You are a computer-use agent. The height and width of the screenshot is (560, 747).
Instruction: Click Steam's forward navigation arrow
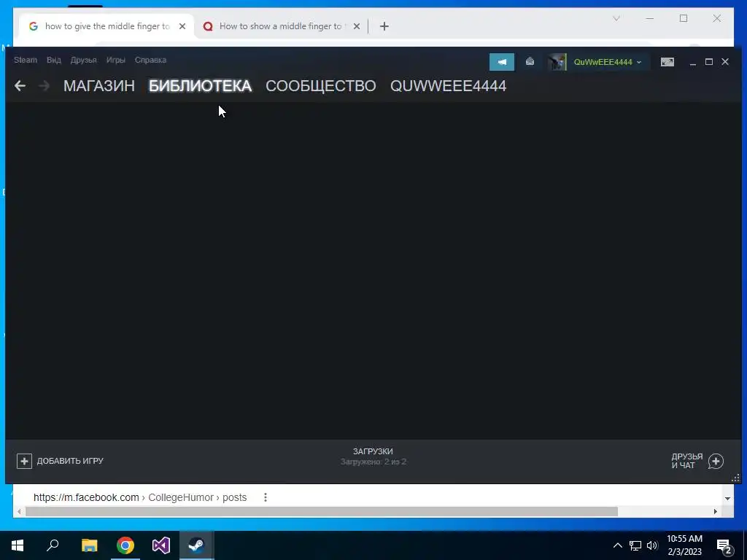(x=44, y=86)
